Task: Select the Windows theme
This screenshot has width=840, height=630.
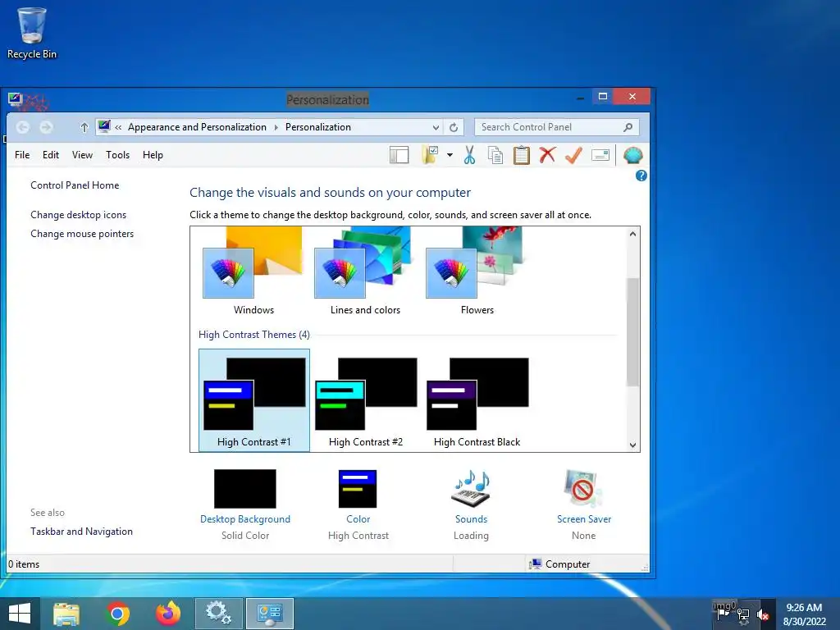Action: (x=254, y=272)
